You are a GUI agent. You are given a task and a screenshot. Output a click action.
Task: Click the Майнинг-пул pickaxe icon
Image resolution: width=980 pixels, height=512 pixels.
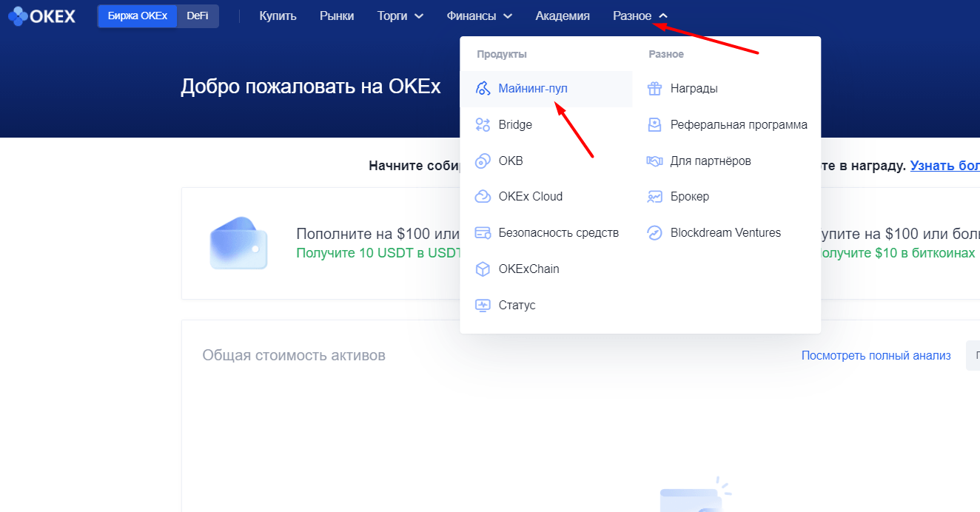click(483, 89)
